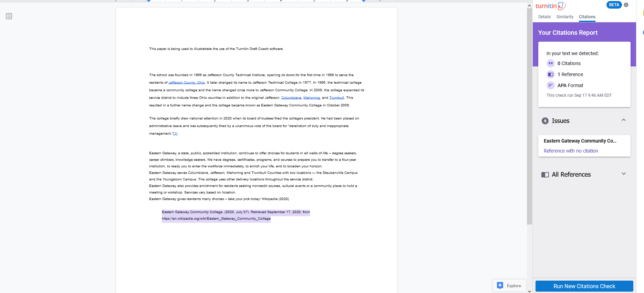The width and height of the screenshot is (644, 293).
Task: Click the citations quote mark icon
Action: (x=550, y=63)
